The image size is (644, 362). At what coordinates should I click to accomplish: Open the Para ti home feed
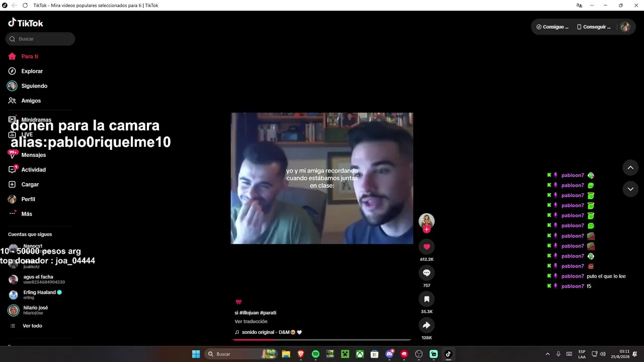pyautogui.click(x=23, y=56)
